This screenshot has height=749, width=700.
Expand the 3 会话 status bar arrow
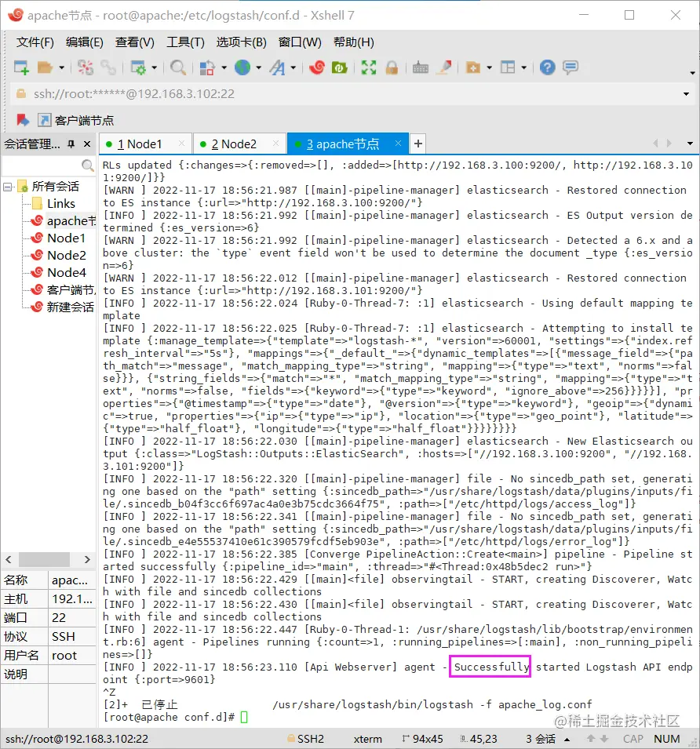pos(567,740)
